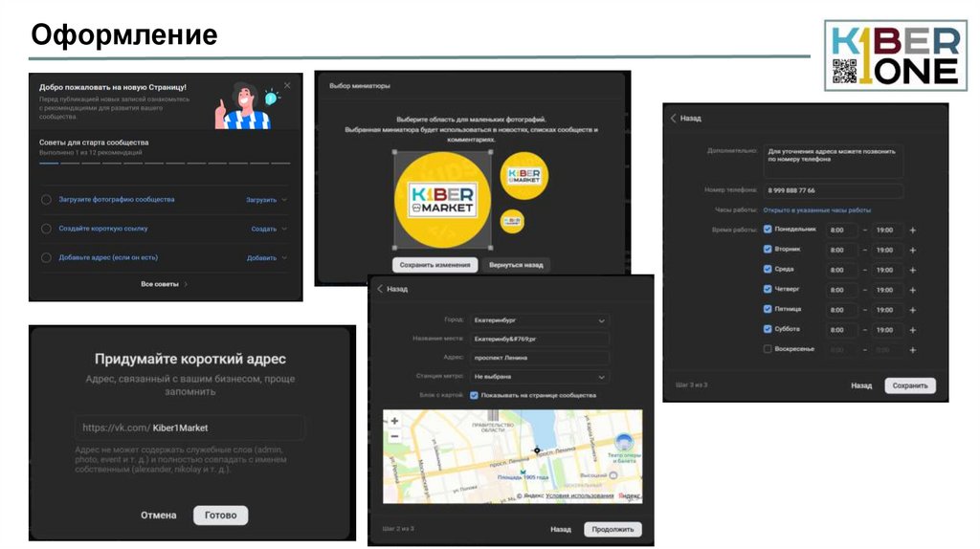Expand the chevron next to 'Загрузить'
This screenshot has height=549, width=980.
284,200
